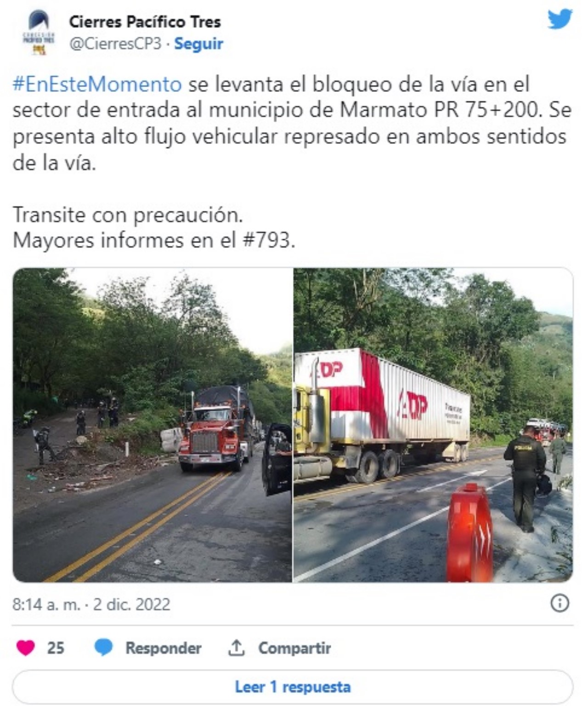Screen dimensions: 588x709
Task: Click the Compartir button text
Action: tap(294, 648)
